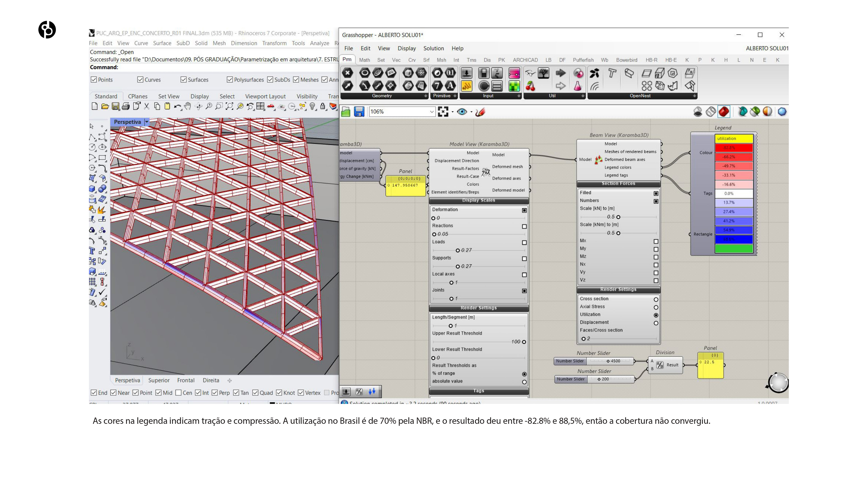Click the red shaded preview mode icon
The image size is (868, 488).
click(x=723, y=112)
